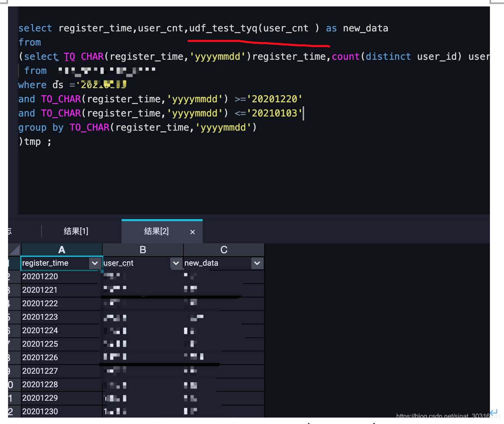The image size is (504, 424).
Task: Click the select-all corner of the grid
Action: (x=14, y=250)
